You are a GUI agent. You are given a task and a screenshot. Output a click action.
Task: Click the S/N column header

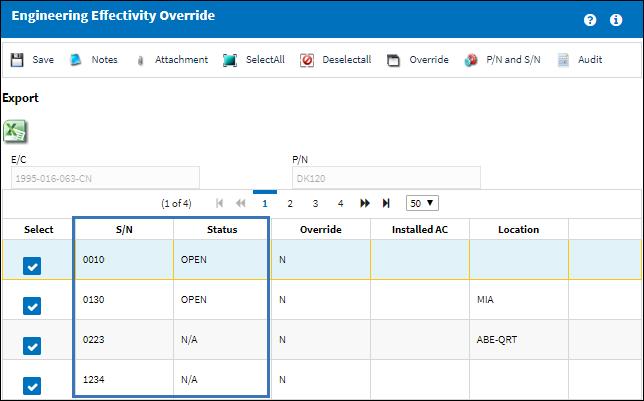[x=124, y=230]
